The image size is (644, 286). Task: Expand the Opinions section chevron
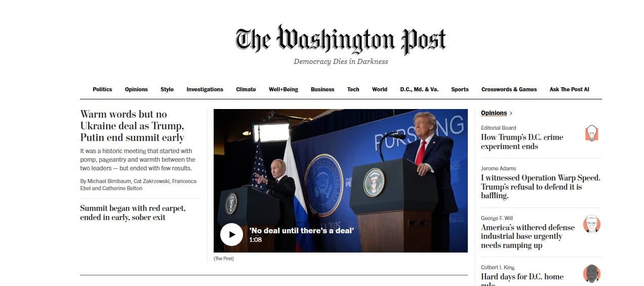(511, 113)
